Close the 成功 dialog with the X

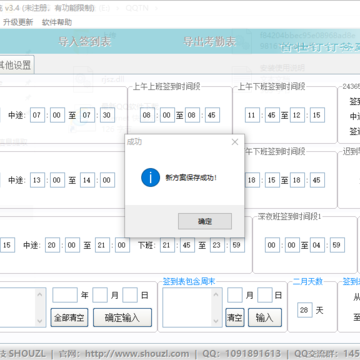pos(235,142)
